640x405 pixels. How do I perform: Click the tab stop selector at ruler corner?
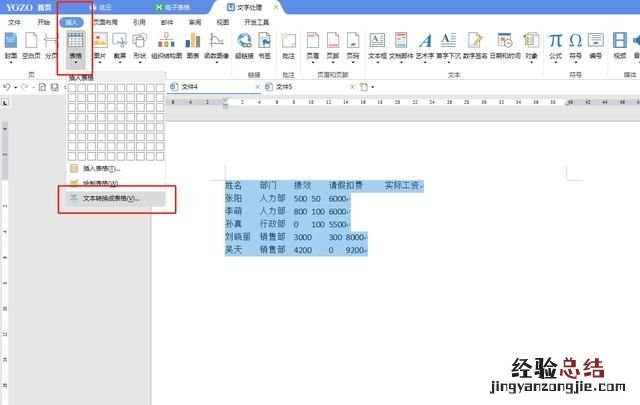[x=5, y=103]
